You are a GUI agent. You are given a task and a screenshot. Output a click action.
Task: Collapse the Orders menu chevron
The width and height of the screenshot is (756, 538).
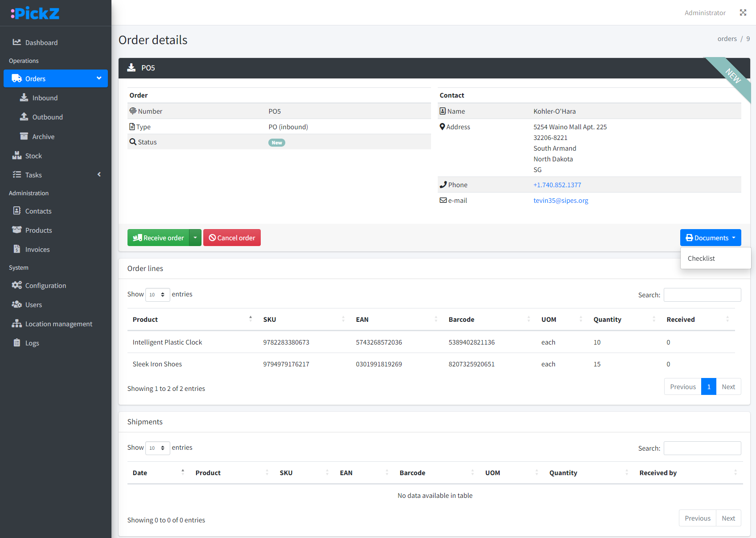point(99,78)
